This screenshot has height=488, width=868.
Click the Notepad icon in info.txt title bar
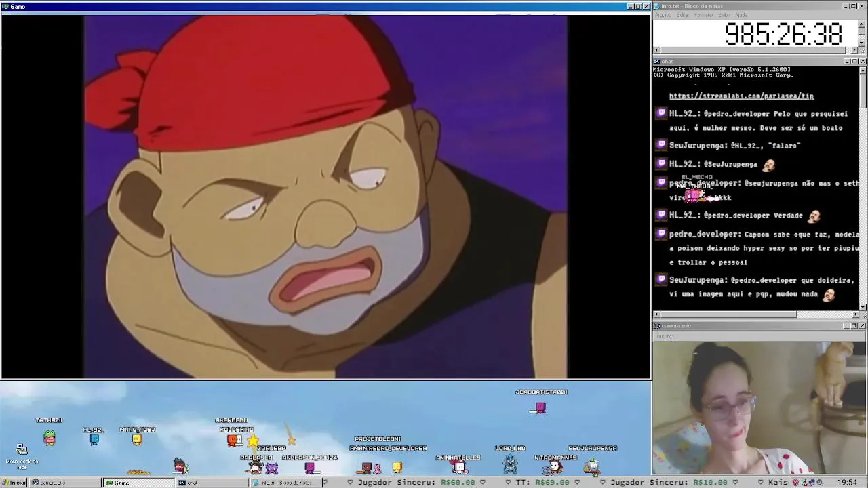point(656,6)
